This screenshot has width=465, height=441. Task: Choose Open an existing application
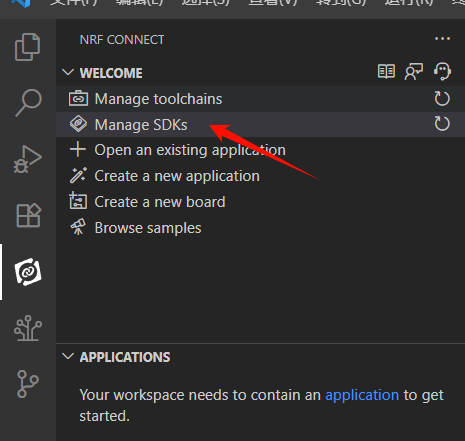[x=260, y=150]
